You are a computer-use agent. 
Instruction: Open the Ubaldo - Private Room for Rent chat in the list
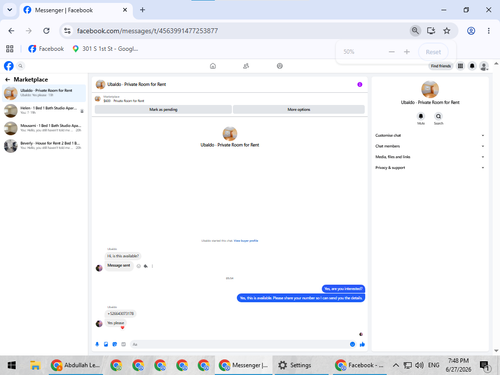[44, 93]
